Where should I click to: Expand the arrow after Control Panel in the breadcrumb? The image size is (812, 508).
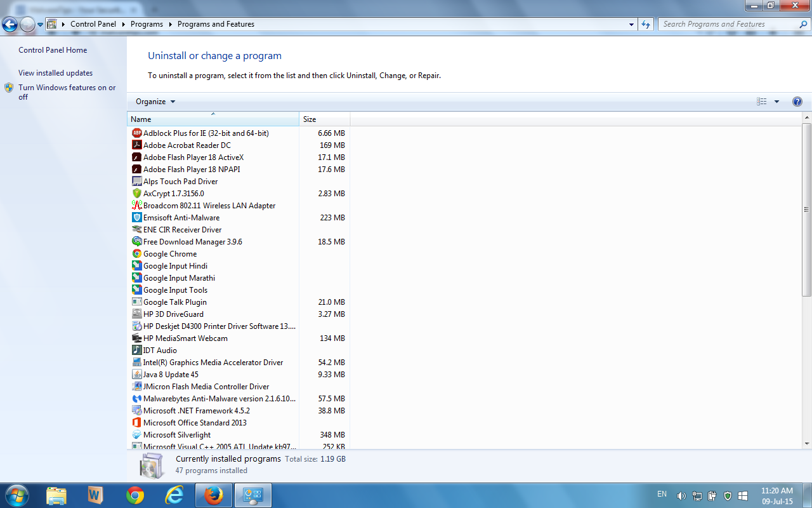point(124,24)
